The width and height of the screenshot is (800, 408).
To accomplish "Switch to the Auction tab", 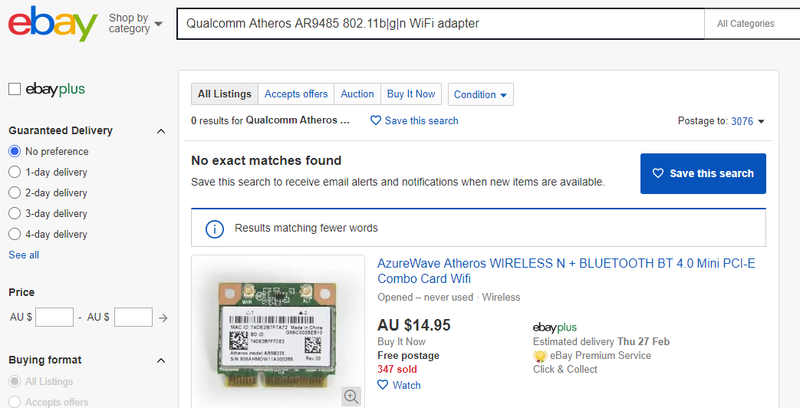I will point(357,94).
